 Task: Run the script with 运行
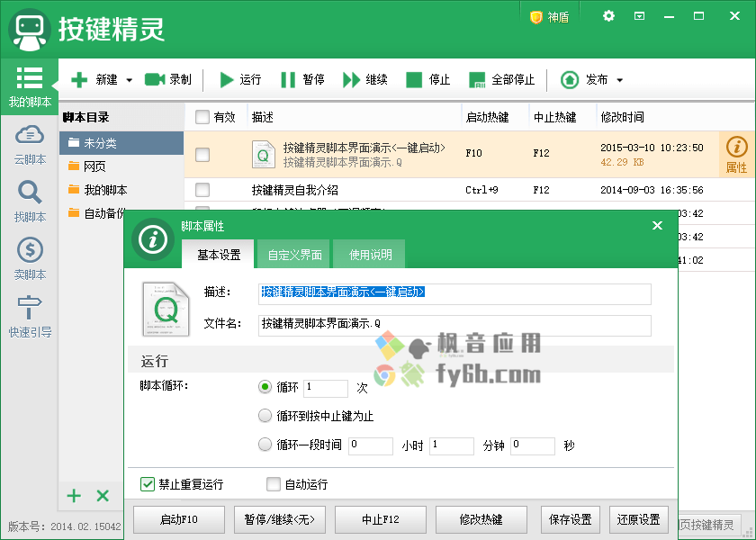[x=240, y=79]
